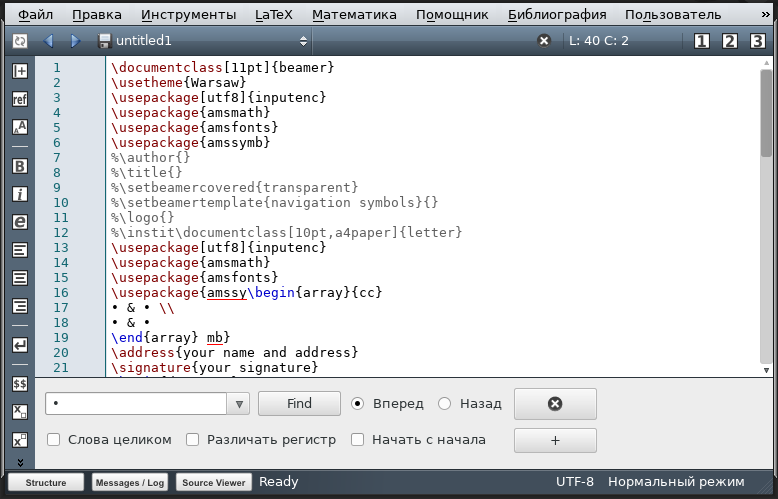The height and width of the screenshot is (499, 778).
Task: Align text left using sidebar icon
Action: [20, 250]
